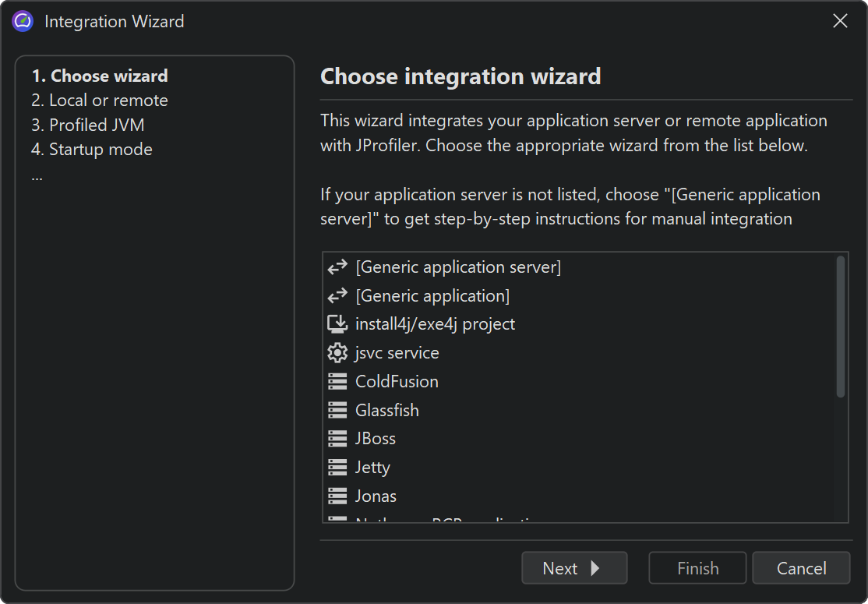Select "[Generic application server]" from the list
This screenshot has width=868, height=604.
(x=457, y=267)
